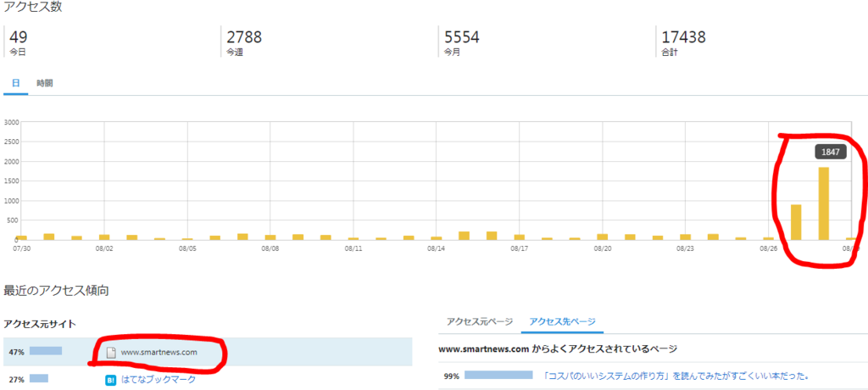This screenshot has height=390, width=868.
Task: Click the アクセス元サイト section label
Action: (x=39, y=323)
